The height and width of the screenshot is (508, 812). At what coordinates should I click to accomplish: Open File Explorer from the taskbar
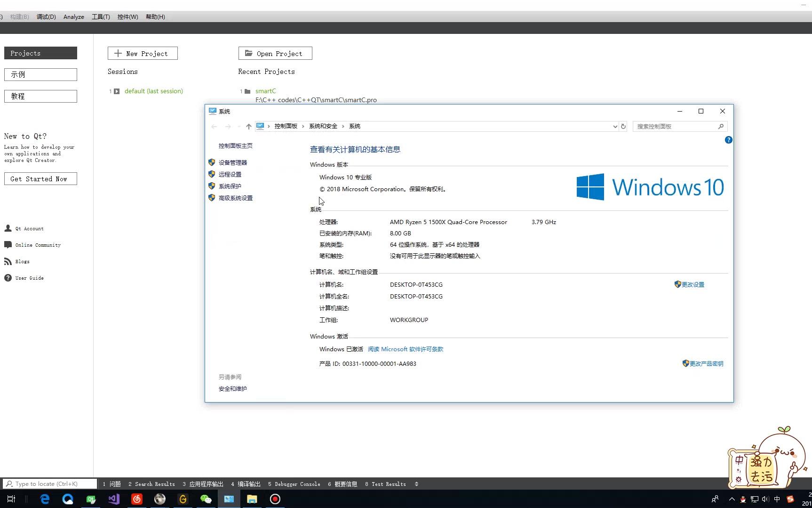pos(252,499)
